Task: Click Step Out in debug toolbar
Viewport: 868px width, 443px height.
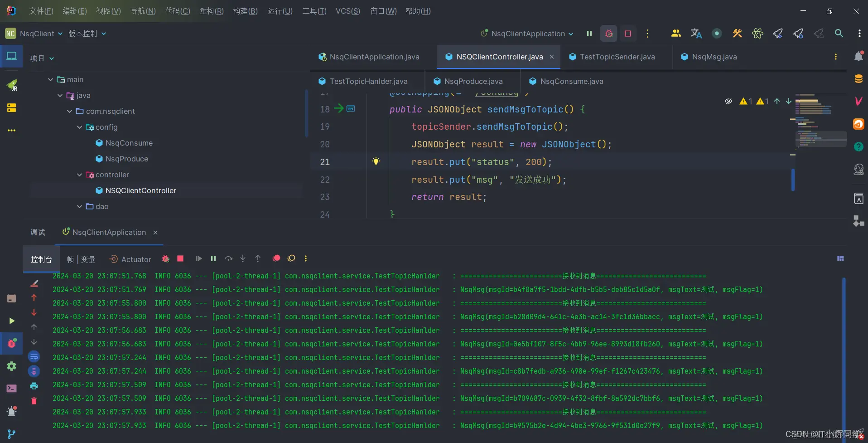Action: tap(258, 258)
